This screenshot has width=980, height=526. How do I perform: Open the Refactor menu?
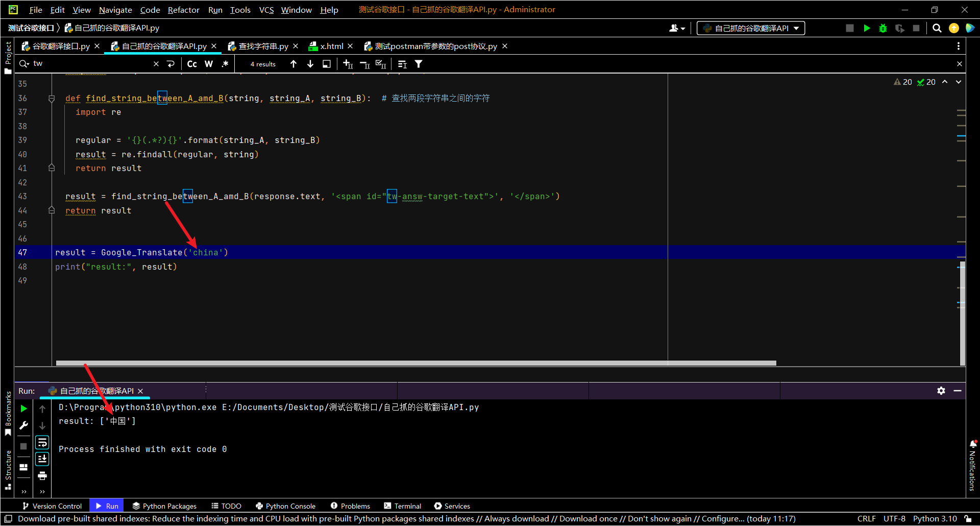(183, 10)
